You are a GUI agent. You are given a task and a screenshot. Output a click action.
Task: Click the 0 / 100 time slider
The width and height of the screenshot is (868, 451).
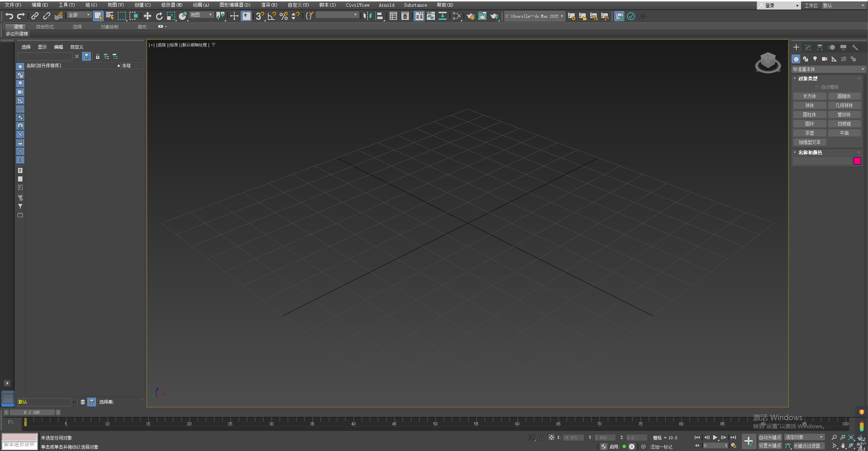point(32,412)
